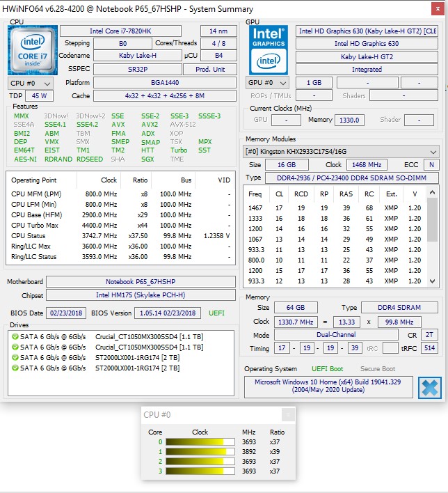Select the 1467 frequency timing row
The image size is (448, 493).
[335, 208]
